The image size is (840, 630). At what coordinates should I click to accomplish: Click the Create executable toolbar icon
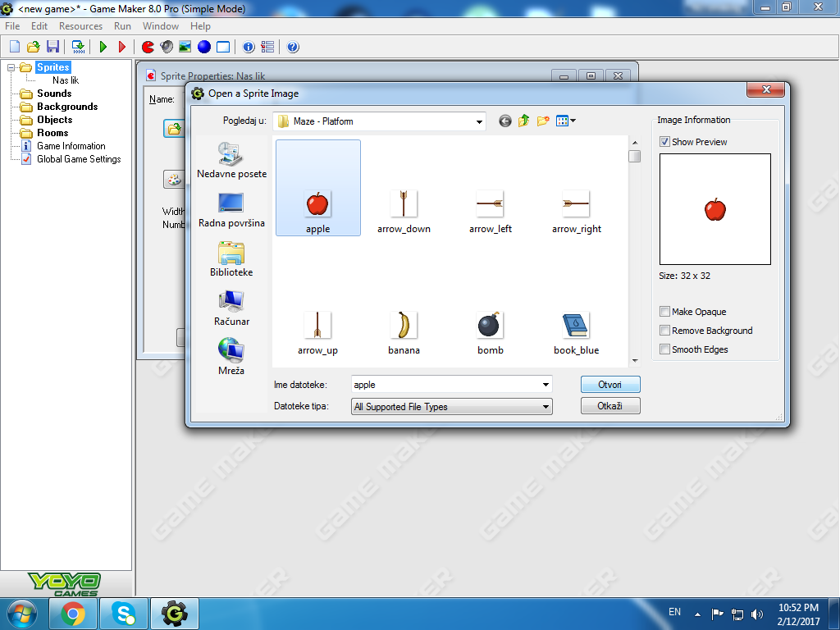tap(78, 47)
